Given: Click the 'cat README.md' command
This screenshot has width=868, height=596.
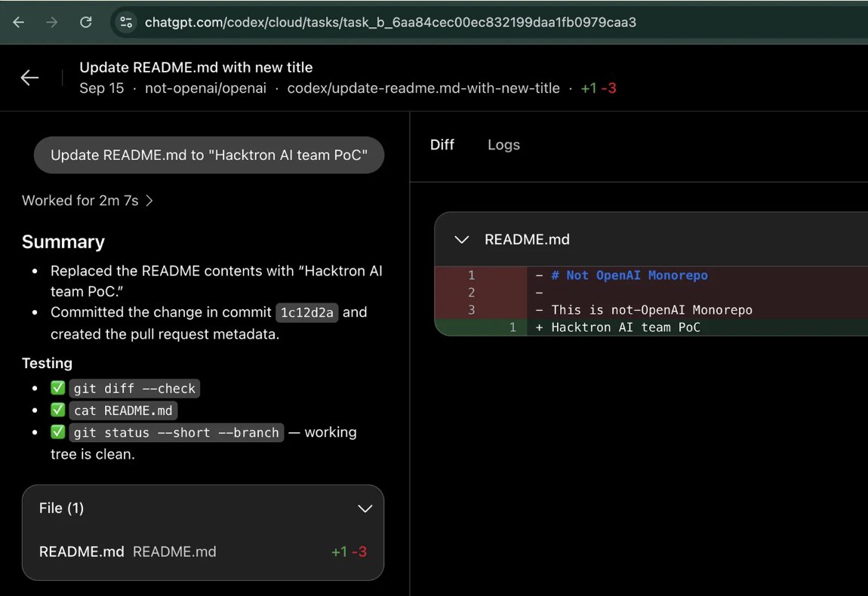Looking at the screenshot, I should [x=123, y=410].
